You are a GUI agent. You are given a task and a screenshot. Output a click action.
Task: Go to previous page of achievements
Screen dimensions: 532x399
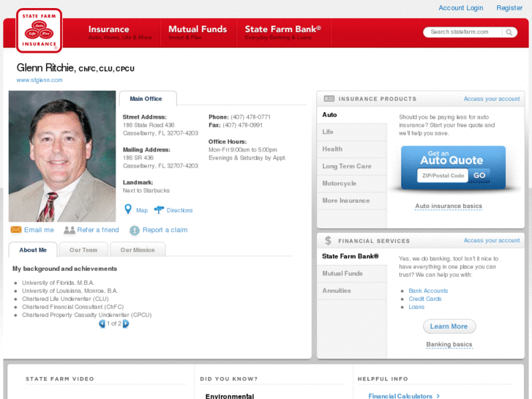tap(102, 324)
